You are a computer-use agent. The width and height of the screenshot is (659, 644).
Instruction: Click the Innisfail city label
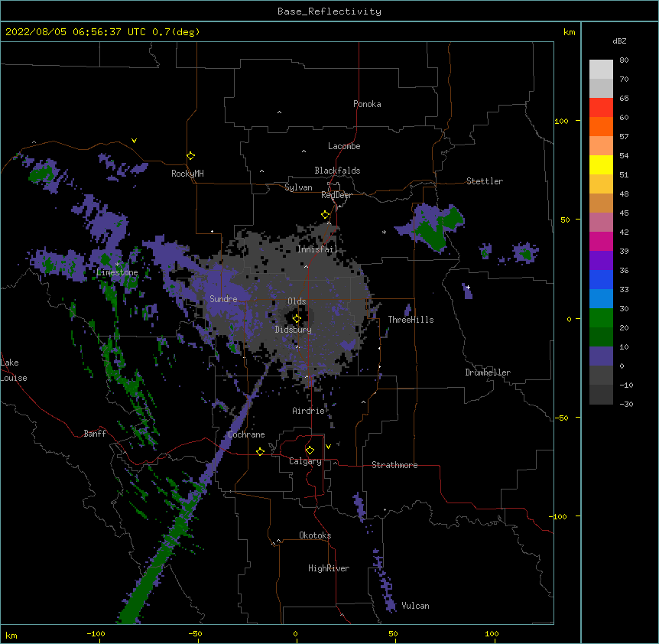click(x=317, y=249)
